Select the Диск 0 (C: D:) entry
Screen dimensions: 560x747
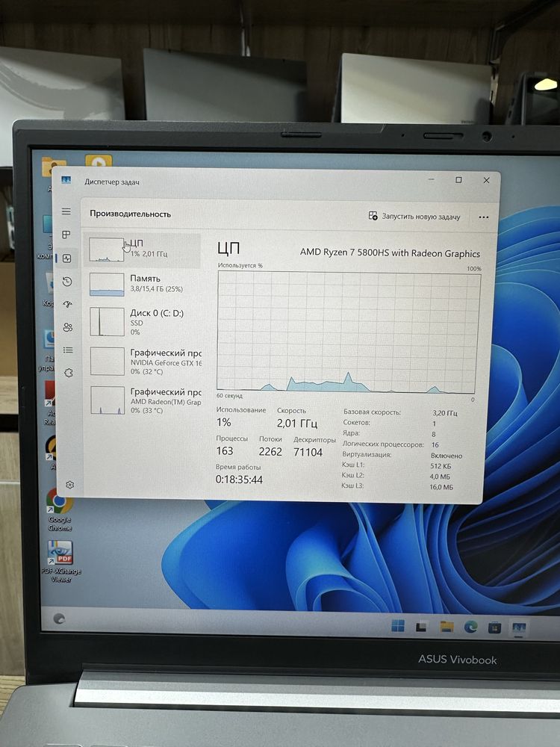[x=143, y=322]
